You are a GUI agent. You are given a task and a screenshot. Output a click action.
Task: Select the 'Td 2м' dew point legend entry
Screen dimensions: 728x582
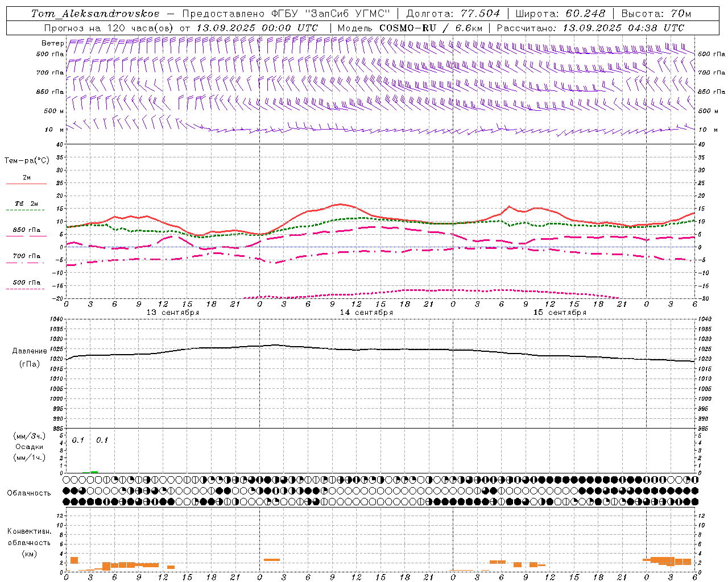26,203
